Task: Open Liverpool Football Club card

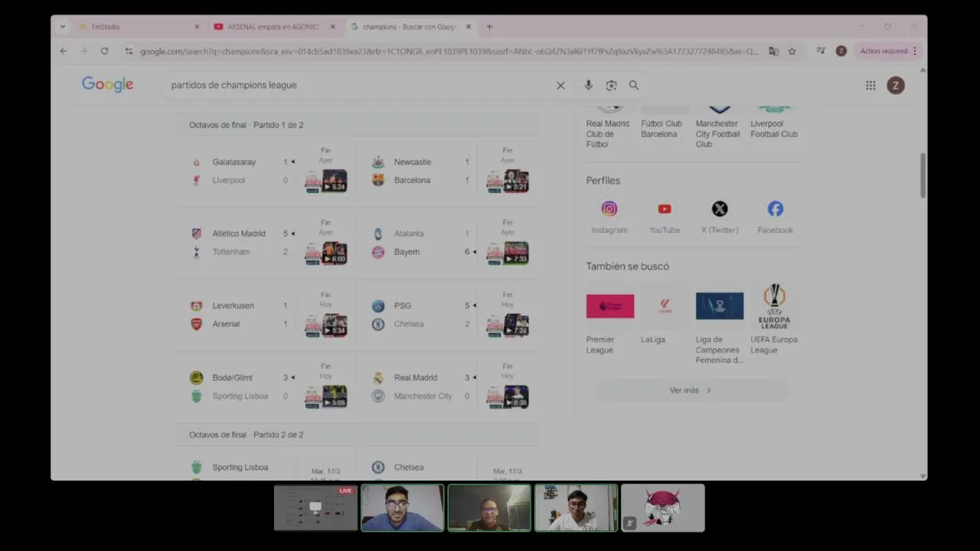Action: (774, 121)
